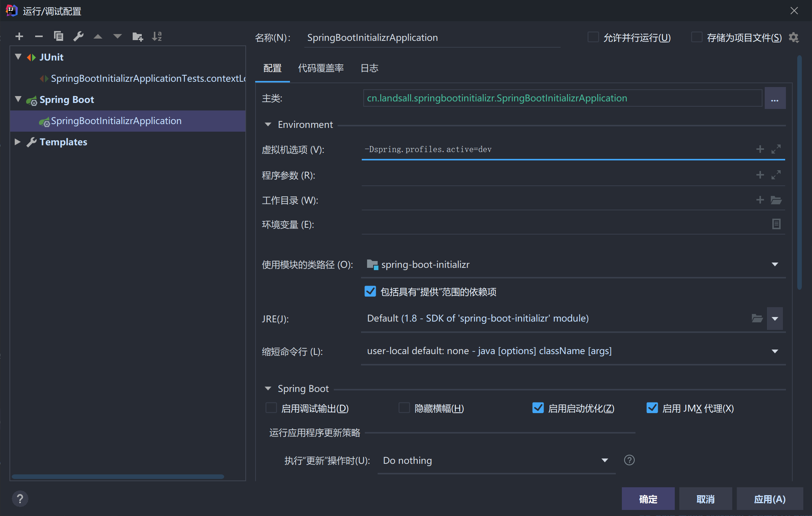Image resolution: width=812 pixels, height=516 pixels.
Task: Close the Run/Debug configuration dialog
Action: [794, 11]
